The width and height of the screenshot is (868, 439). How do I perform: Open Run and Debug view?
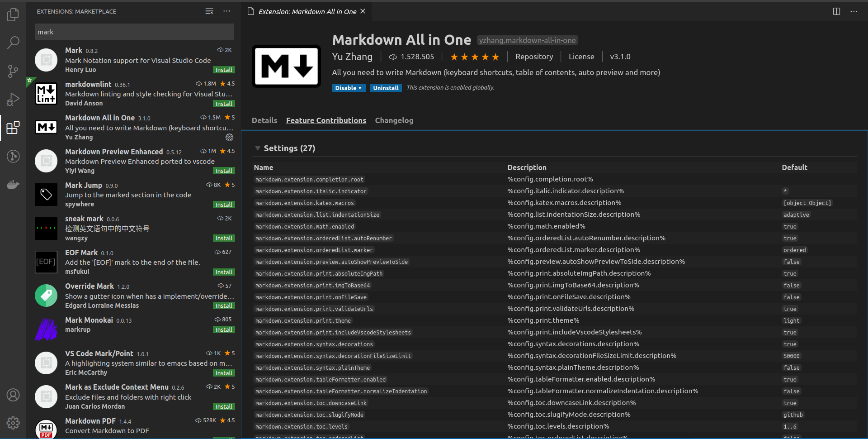point(13,99)
